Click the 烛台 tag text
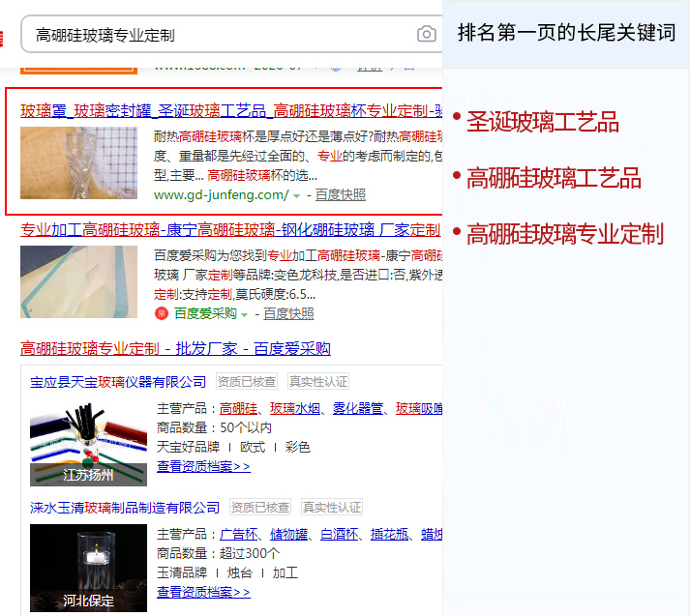The width and height of the screenshot is (690, 616). pos(239,572)
